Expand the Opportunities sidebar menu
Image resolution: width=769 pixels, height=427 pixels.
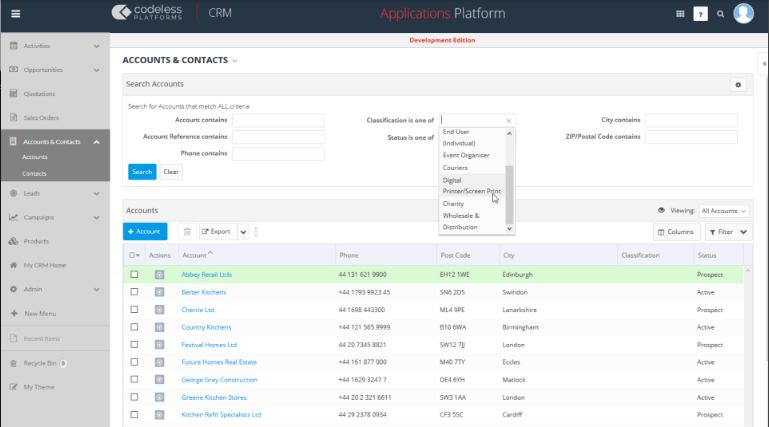coord(96,70)
